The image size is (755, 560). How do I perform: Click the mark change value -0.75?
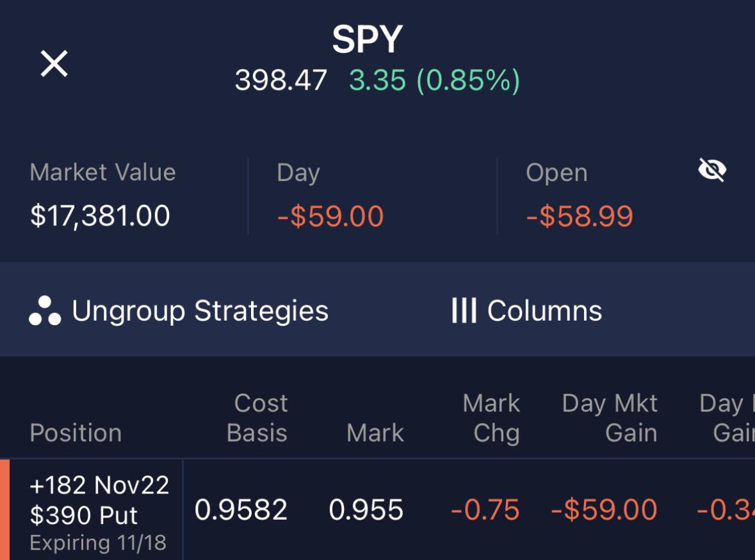485,510
